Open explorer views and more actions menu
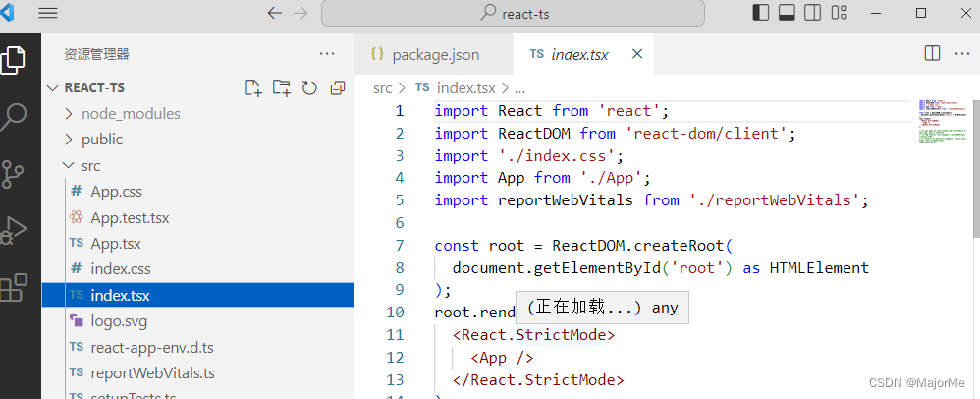 327,54
